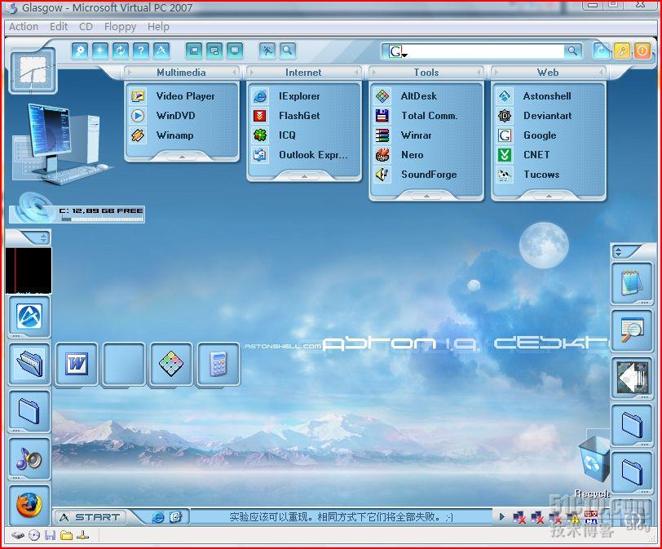This screenshot has height=549, width=662.
Task: Click the CD icon in Virtual PC status bar
Action: (x=34, y=536)
